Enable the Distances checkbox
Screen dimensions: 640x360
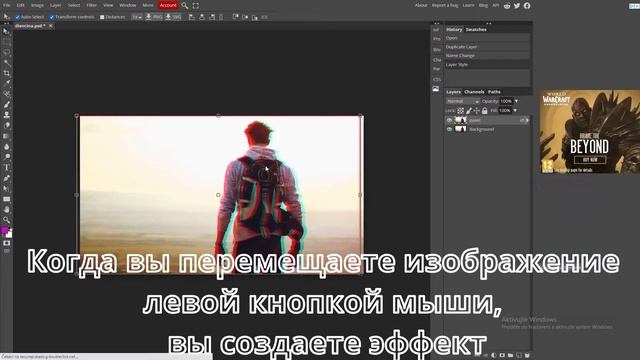tap(102, 17)
